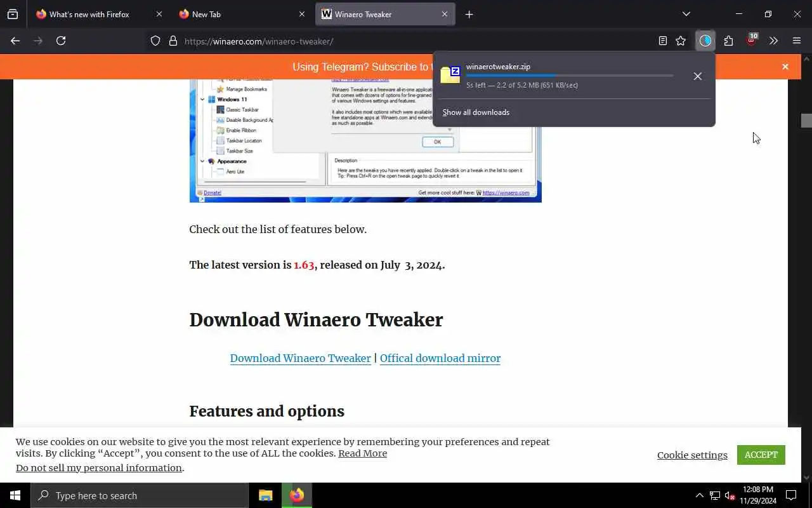Accept cookies with ACCEPT button
Viewport: 812px width, 508px height.
tap(761, 455)
